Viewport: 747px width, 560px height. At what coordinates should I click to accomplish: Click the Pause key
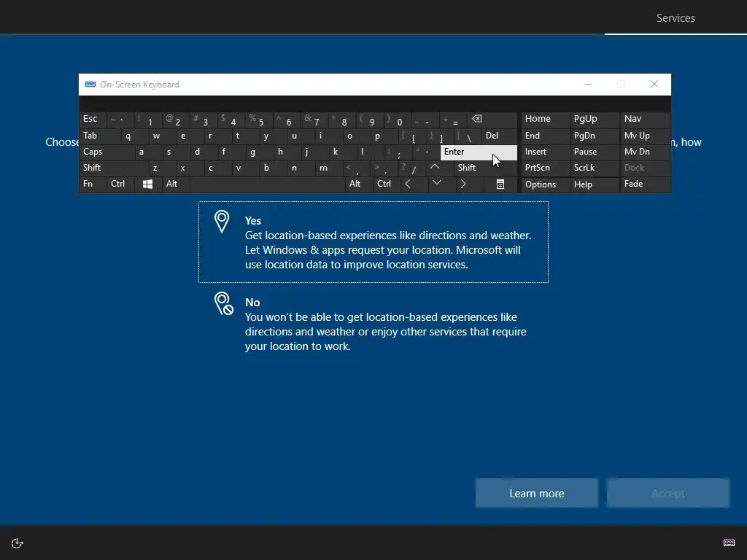pyautogui.click(x=594, y=152)
